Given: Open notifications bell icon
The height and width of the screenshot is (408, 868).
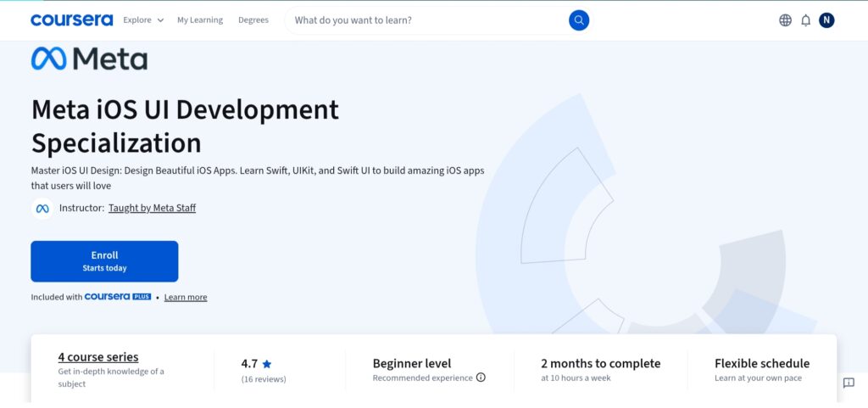Looking at the screenshot, I should pos(805,20).
